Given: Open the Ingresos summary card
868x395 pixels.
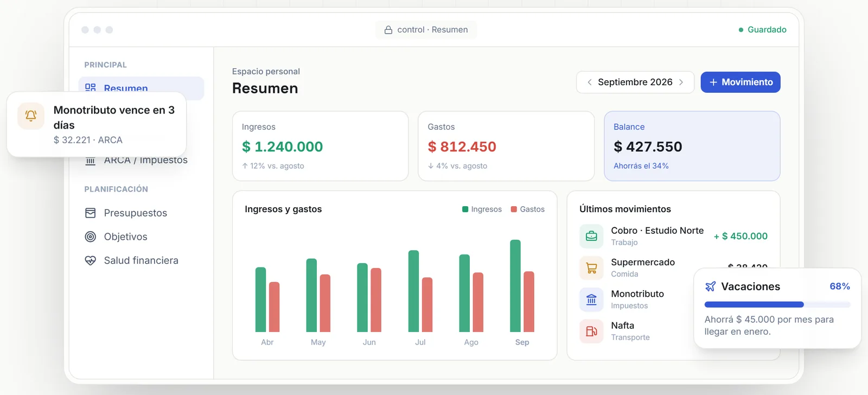Looking at the screenshot, I should 320,146.
